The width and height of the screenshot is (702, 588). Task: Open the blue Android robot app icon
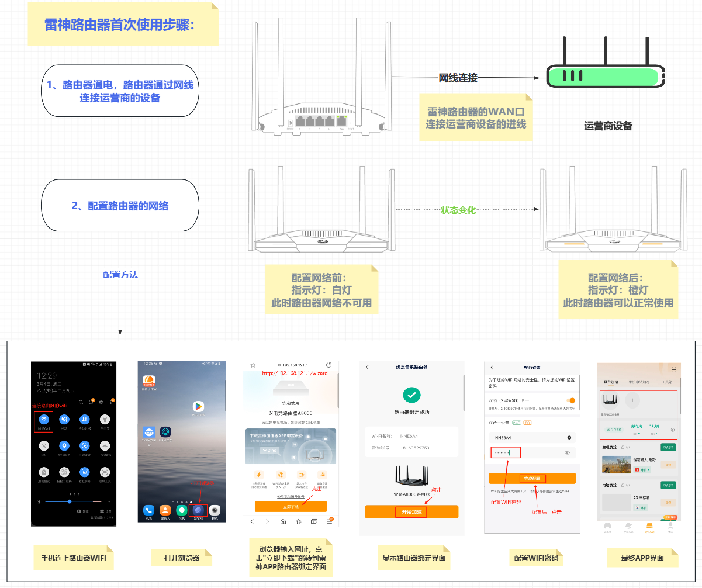[148, 432]
